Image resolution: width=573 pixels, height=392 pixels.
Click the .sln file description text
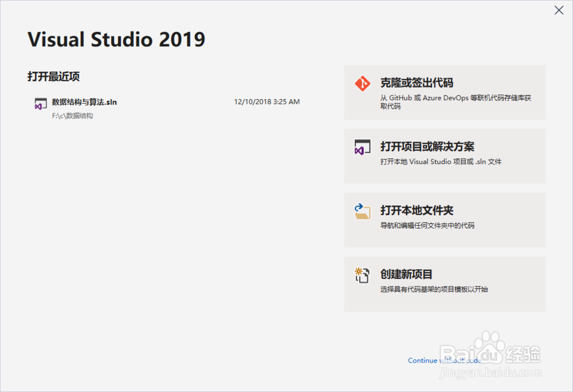[441, 162]
